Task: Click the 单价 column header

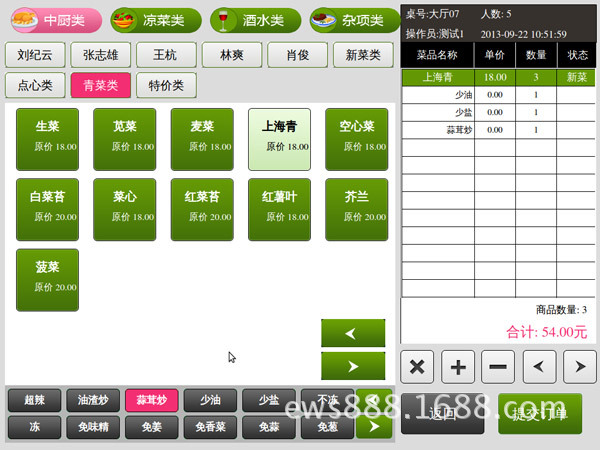Action: (x=495, y=55)
